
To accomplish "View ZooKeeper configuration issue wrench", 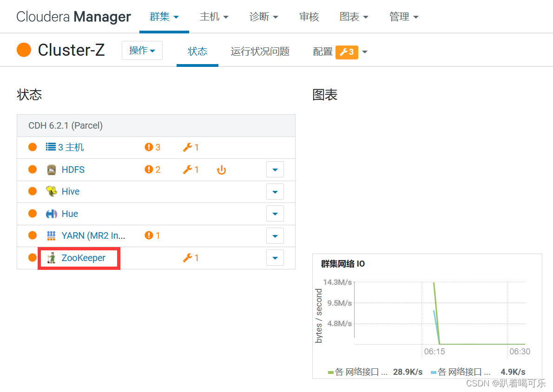I will (x=191, y=258).
